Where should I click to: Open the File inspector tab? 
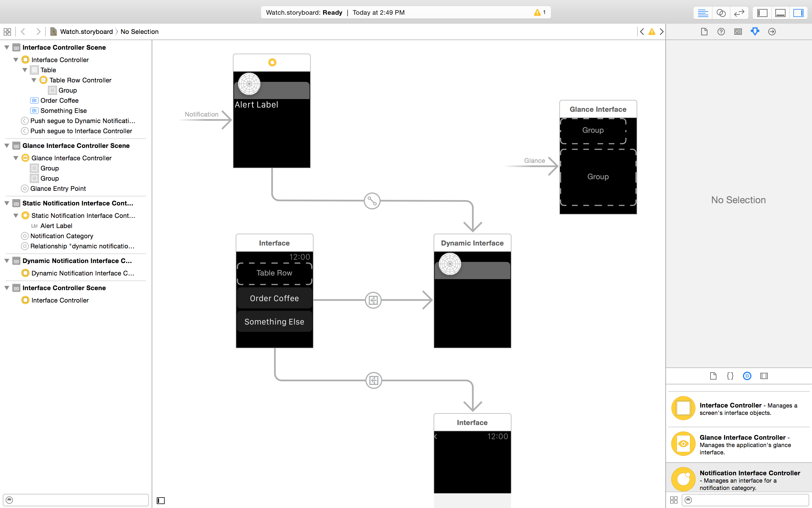coord(704,32)
